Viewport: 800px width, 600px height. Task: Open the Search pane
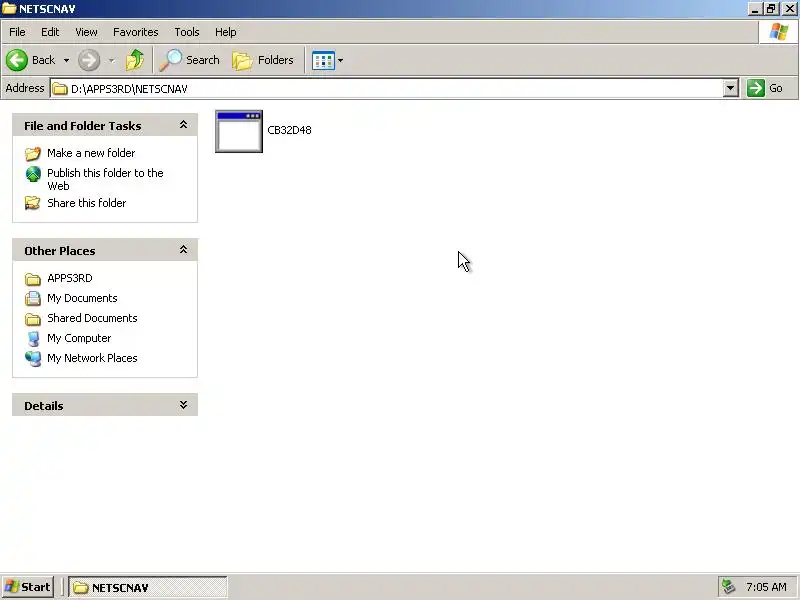(x=189, y=60)
